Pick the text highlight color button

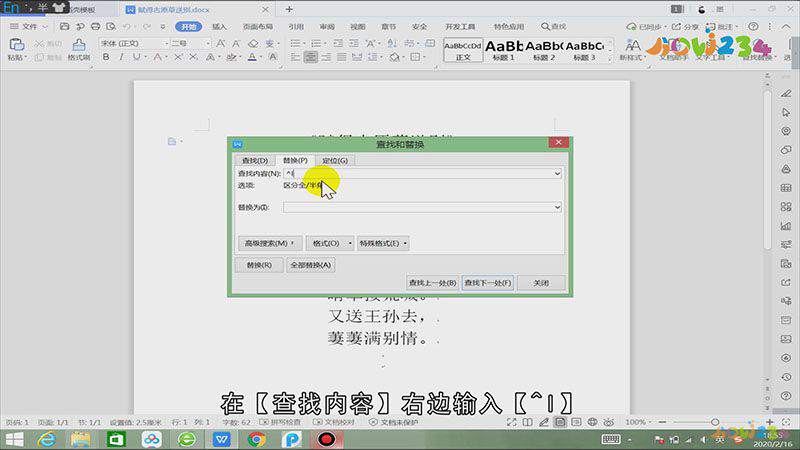pyautogui.click(x=231, y=57)
